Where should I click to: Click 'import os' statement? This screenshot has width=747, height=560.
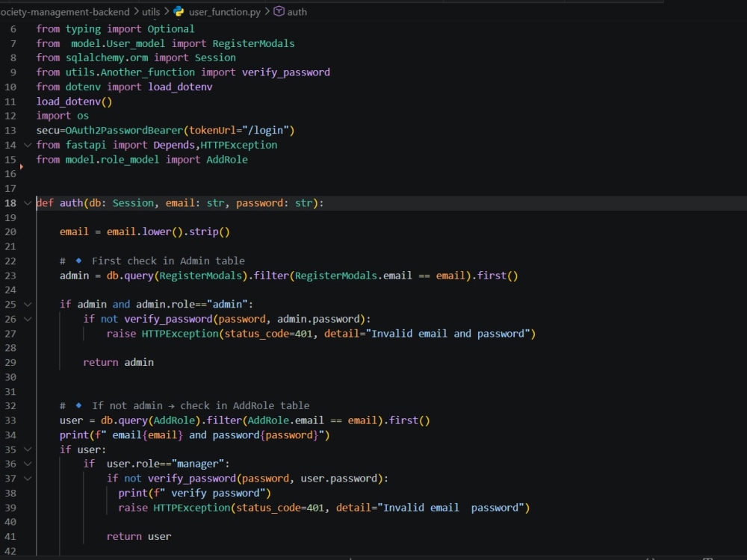tap(63, 116)
